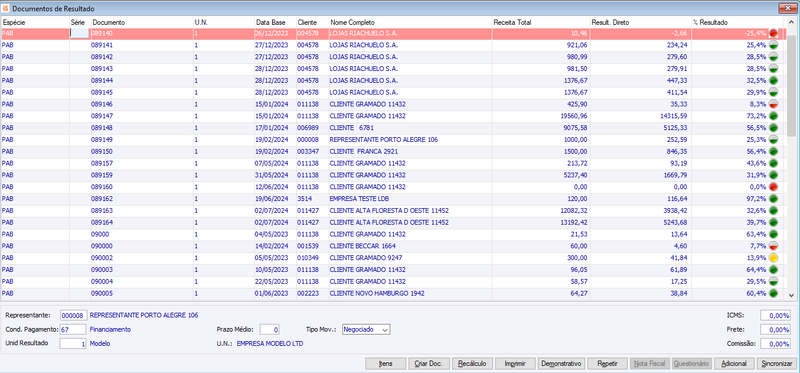The height and width of the screenshot is (373, 800).
Task: Click the status icon in row 089146
Action: [773, 104]
